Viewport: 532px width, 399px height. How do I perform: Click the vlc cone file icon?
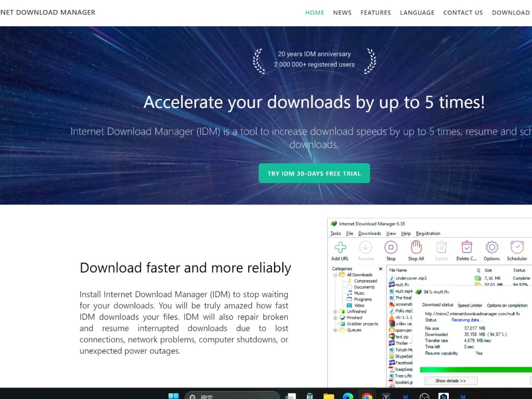pos(392,317)
